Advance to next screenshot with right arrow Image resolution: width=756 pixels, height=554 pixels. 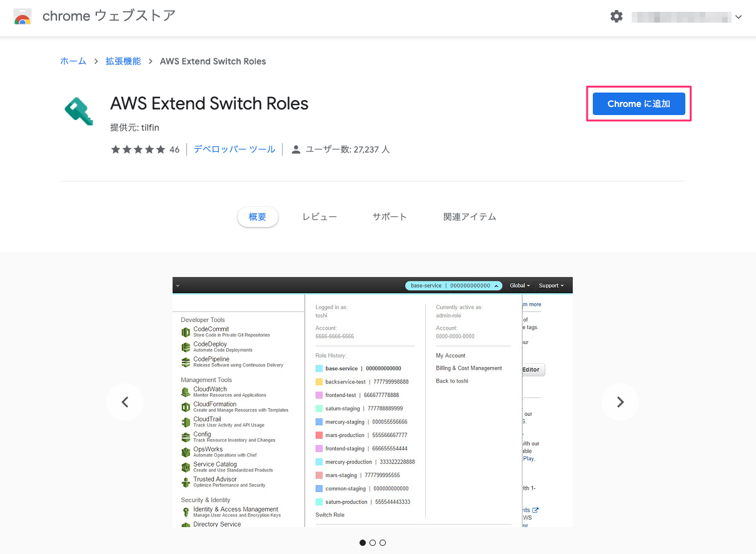620,402
